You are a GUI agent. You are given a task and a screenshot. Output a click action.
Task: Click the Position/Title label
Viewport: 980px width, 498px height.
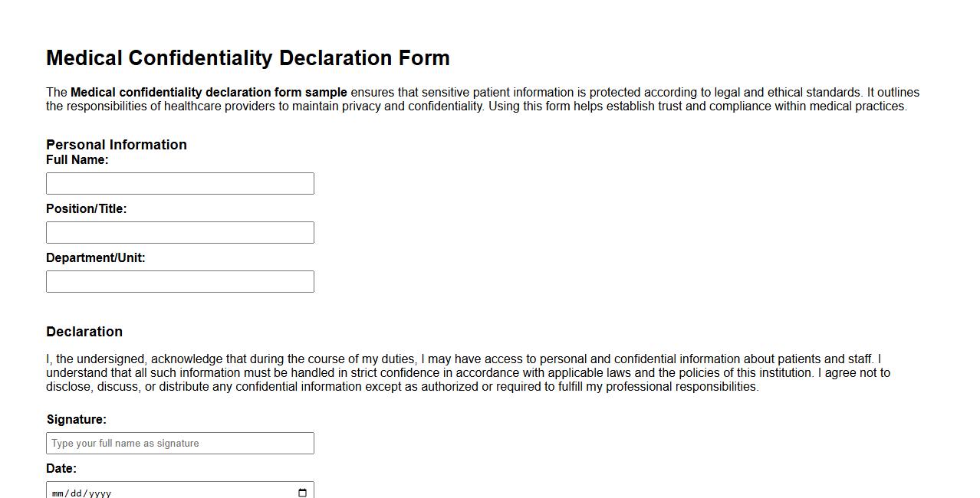[x=86, y=208]
